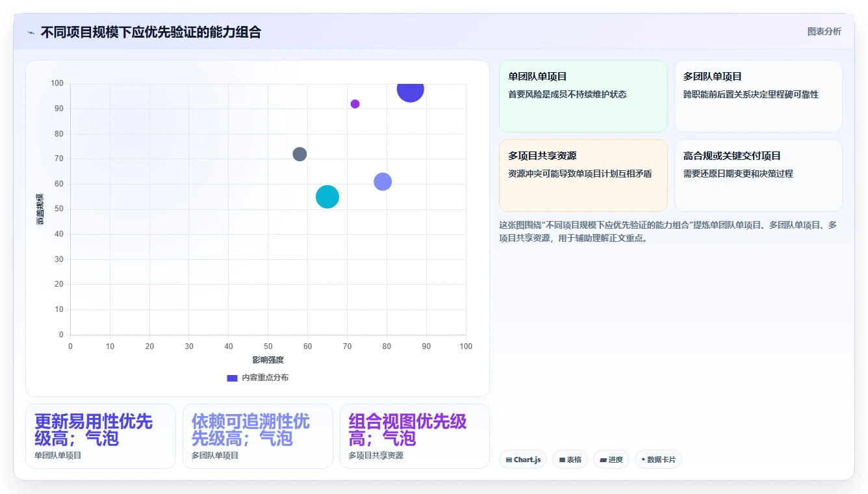Click the 影响强度 x-axis label
868x494 pixels.
[268, 360]
